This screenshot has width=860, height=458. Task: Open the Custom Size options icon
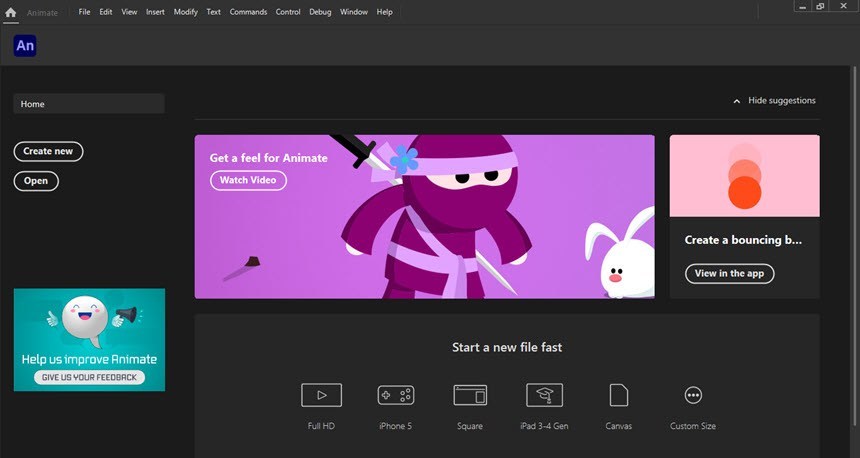pyautogui.click(x=693, y=395)
